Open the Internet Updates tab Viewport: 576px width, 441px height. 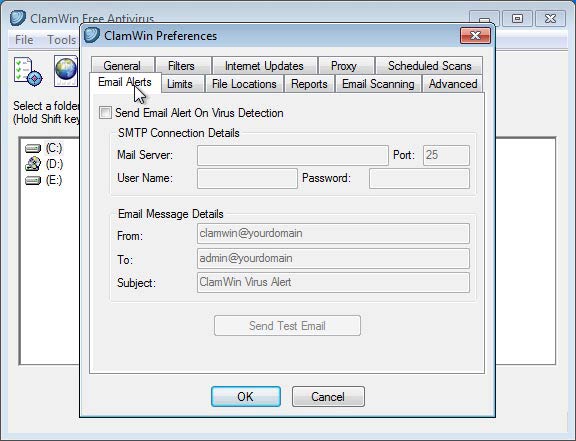tap(264, 65)
